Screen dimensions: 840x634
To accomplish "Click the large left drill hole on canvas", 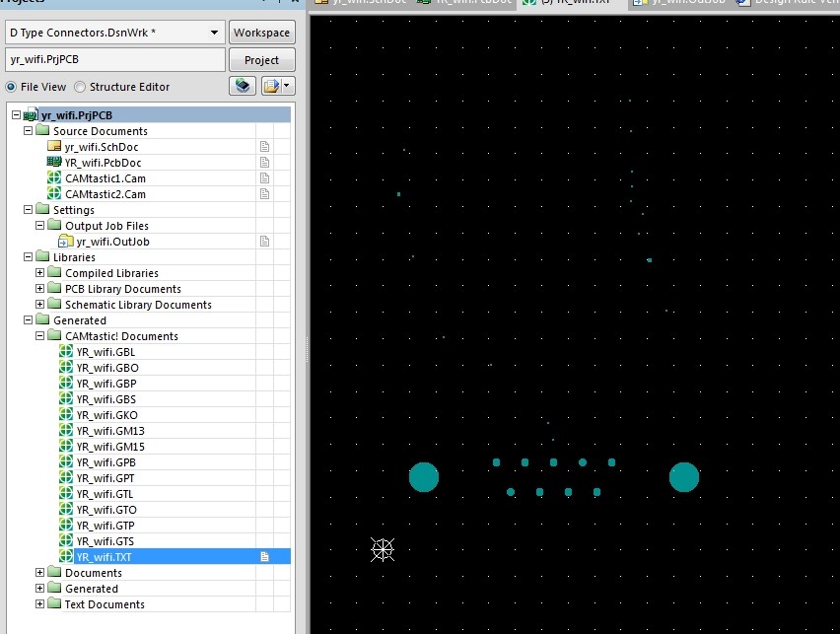I will (424, 477).
